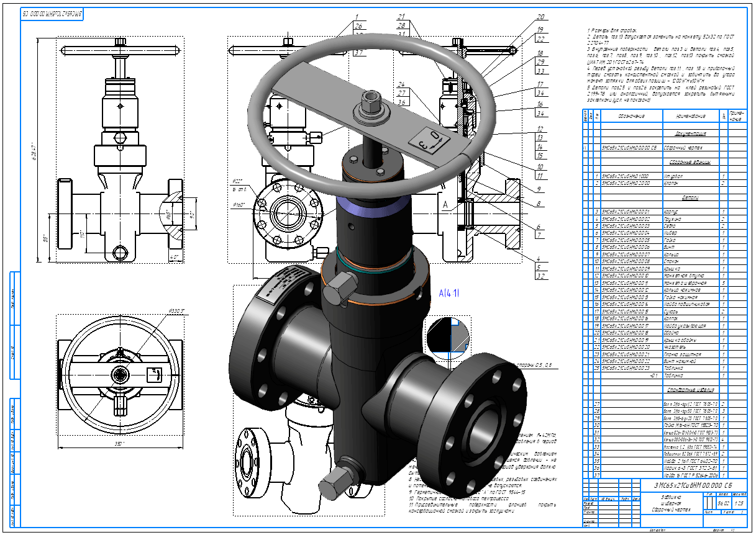Click callout balloon number 21
Viewport: 756px width, 535px height.
[x=401, y=17]
